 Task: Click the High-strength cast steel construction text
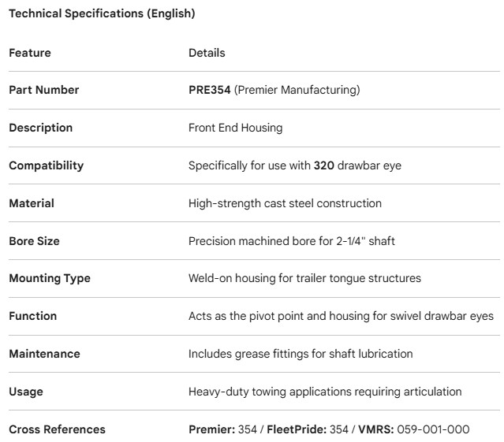point(285,203)
